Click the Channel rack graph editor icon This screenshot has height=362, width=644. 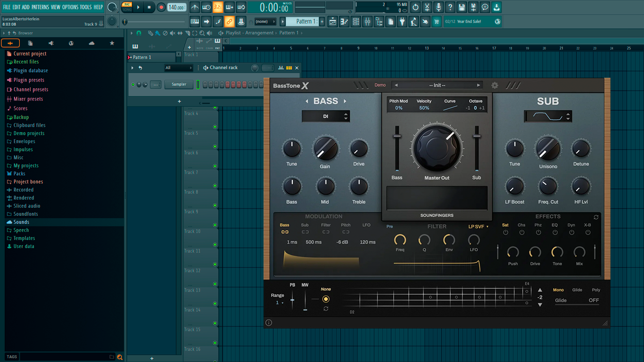(281, 68)
